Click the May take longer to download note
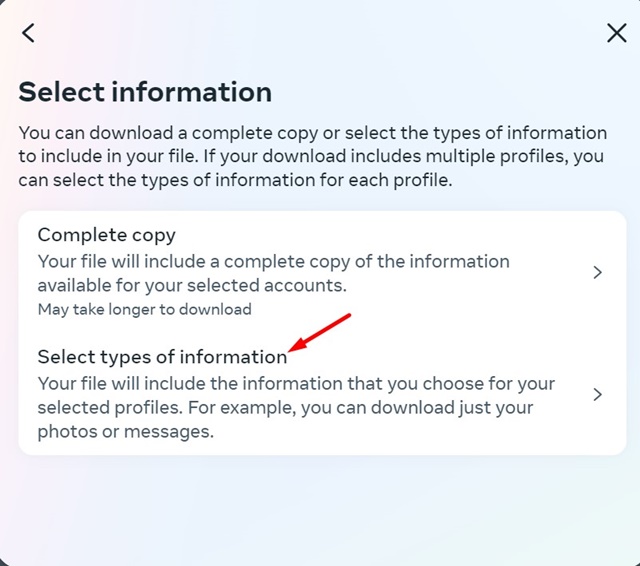Screen dimensions: 640x566 pos(144,309)
